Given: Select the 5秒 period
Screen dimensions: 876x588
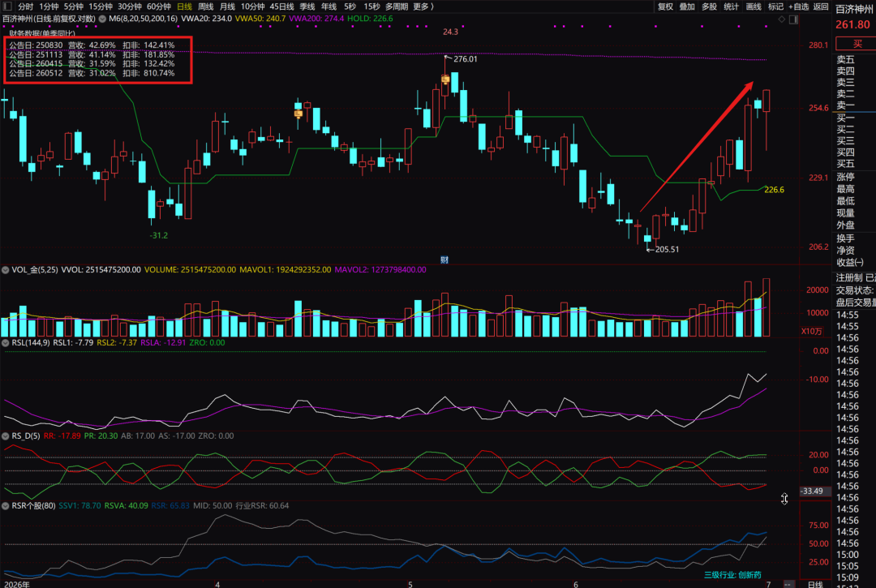Looking at the screenshot, I should pos(350,6).
